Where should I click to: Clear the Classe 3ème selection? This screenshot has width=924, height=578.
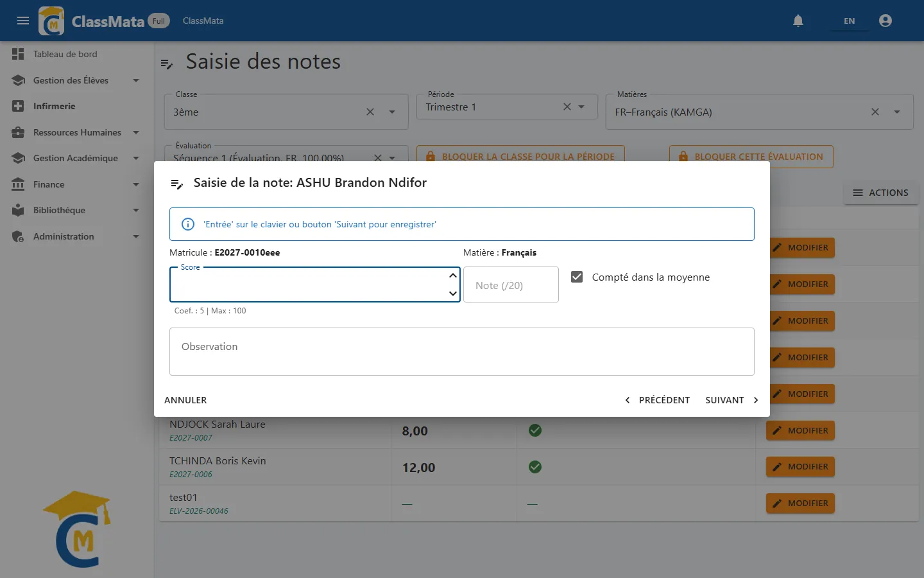tap(370, 112)
